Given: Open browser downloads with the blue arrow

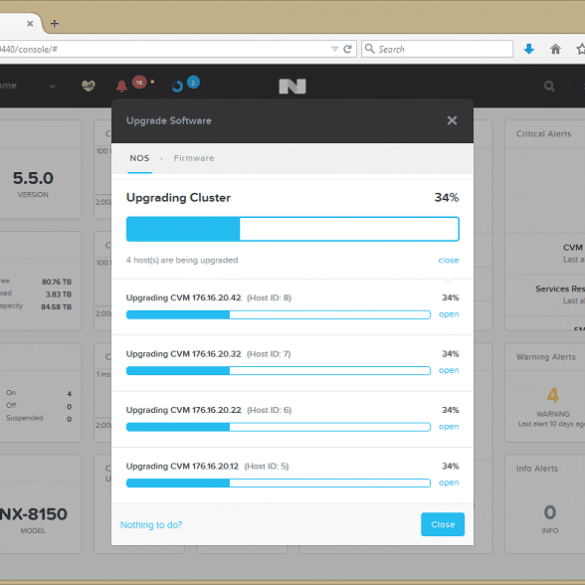Looking at the screenshot, I should [529, 49].
